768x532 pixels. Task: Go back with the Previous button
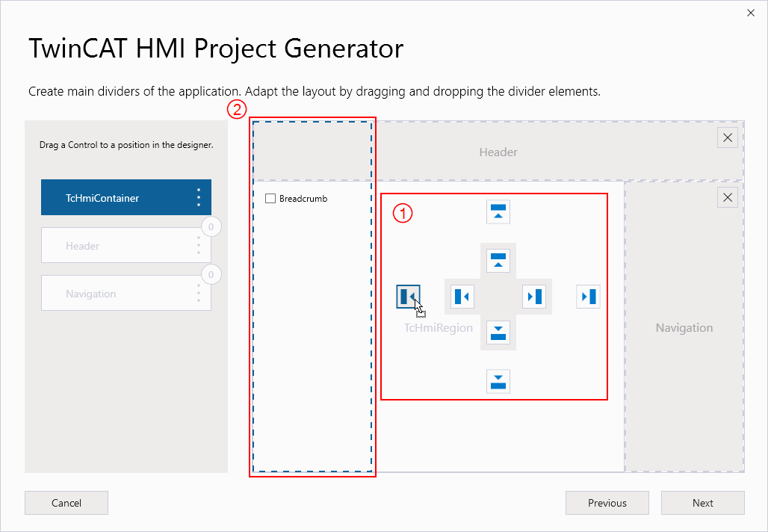coord(607,503)
